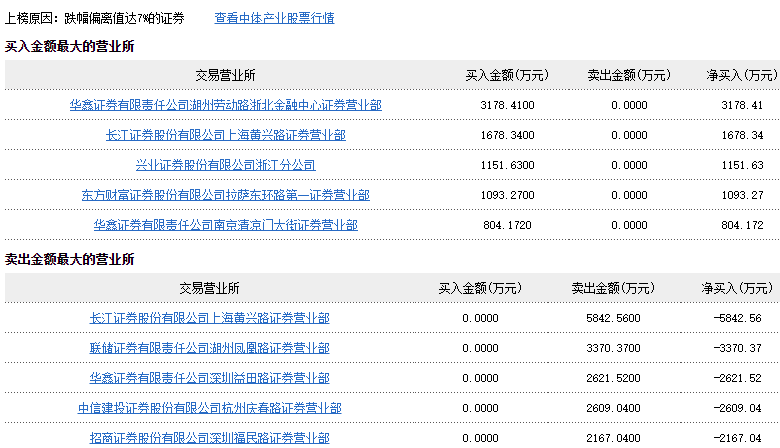Select the net buy value 1678.34
Screen dimensions: 780x448
[742, 135]
